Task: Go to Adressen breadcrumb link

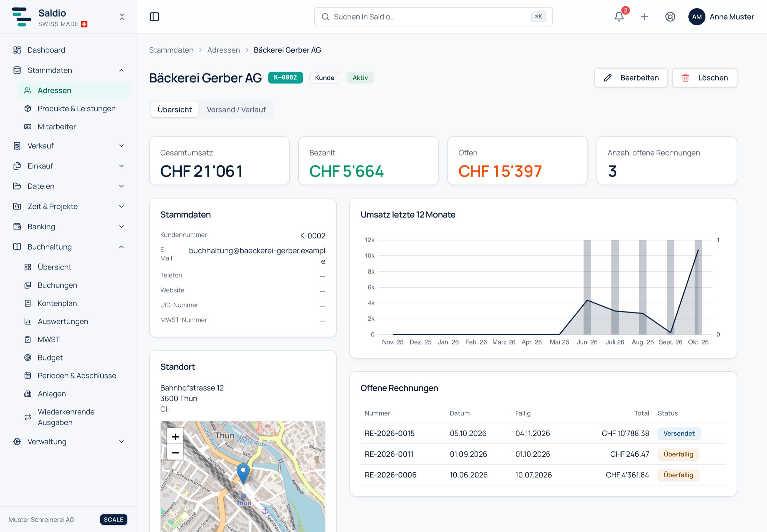Action: (223, 50)
